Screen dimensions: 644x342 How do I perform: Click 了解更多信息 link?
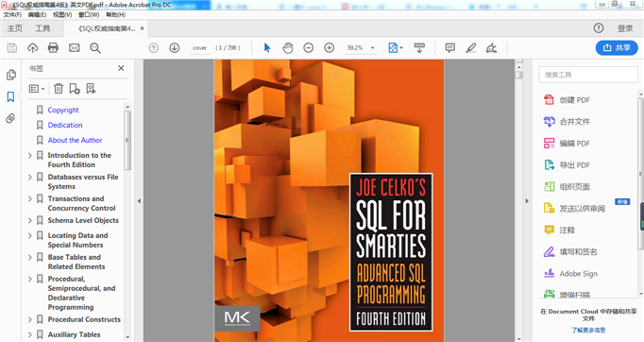(x=588, y=330)
